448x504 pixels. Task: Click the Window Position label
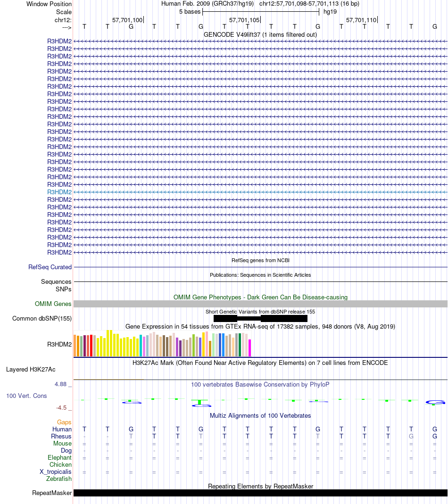[49, 4]
